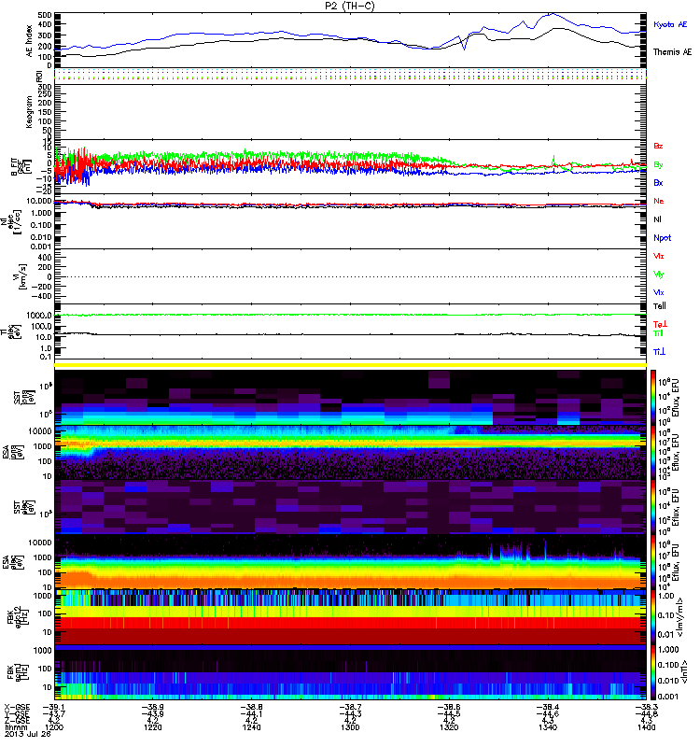Click the 1220 time tick label
Viewport: 700px width, 747px height.
(x=153, y=727)
